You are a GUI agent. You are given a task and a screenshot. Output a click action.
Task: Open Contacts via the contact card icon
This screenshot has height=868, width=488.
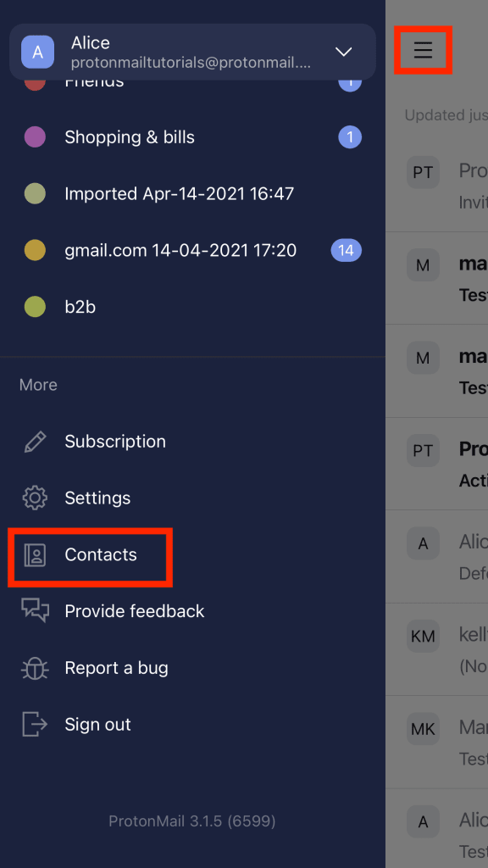click(34, 554)
